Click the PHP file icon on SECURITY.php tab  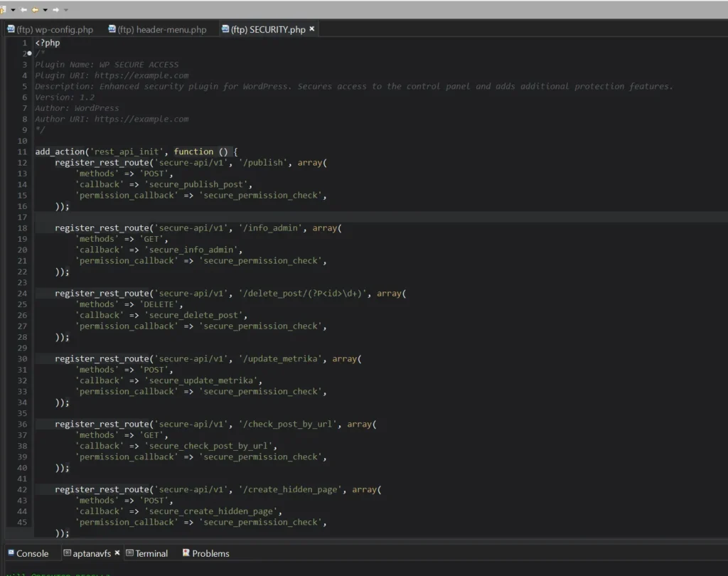[x=225, y=29]
